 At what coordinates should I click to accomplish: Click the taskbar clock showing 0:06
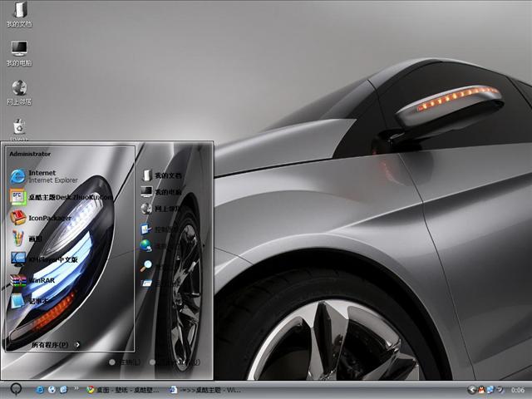point(517,390)
